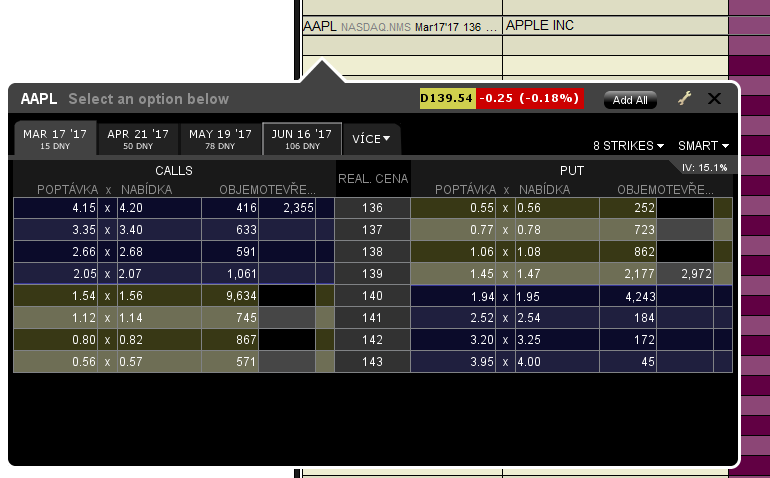Image resolution: width=770 pixels, height=478 pixels.
Task: Click the IV: 15.1% label
Action: [x=704, y=168]
